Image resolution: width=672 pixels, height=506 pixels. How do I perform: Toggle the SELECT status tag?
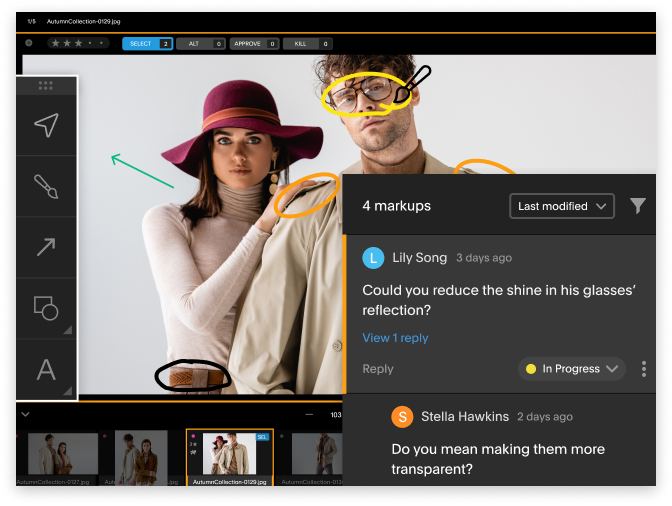pyautogui.click(x=147, y=44)
